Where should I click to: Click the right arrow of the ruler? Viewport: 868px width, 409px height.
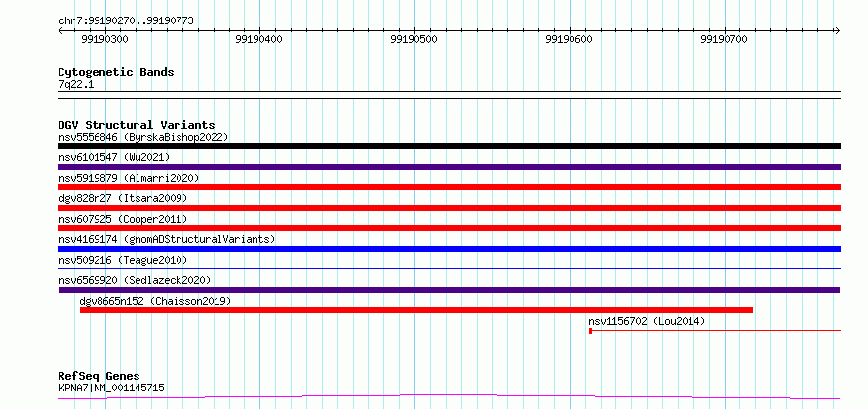click(837, 30)
